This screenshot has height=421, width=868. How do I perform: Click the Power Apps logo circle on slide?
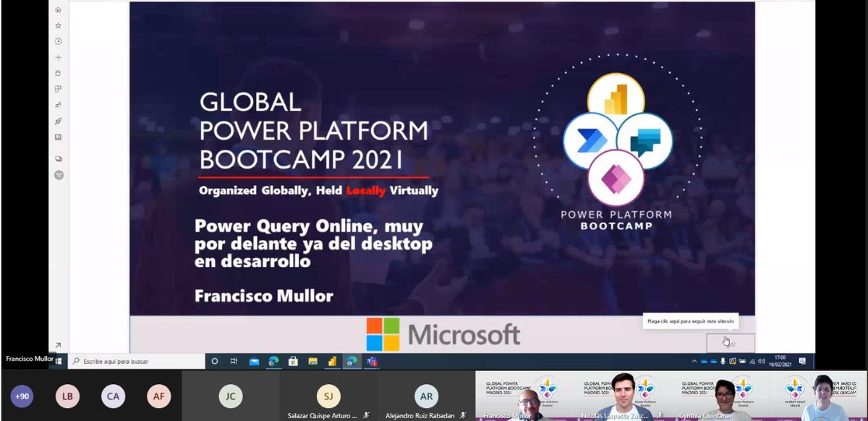tap(615, 177)
